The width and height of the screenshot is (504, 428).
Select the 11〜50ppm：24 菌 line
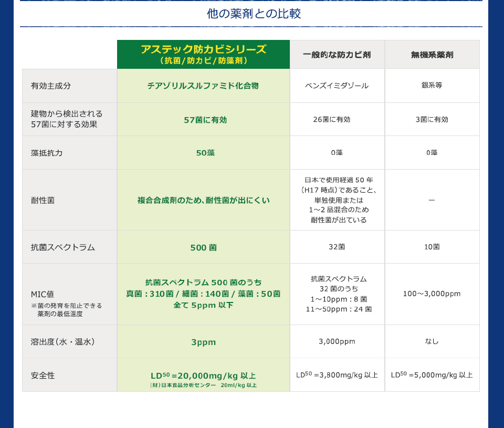339,309
